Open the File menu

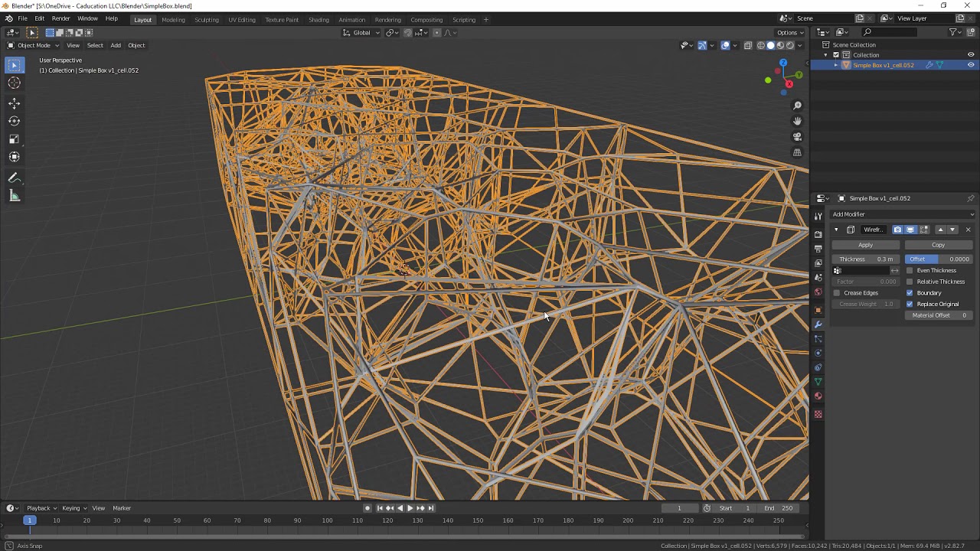pyautogui.click(x=22, y=18)
